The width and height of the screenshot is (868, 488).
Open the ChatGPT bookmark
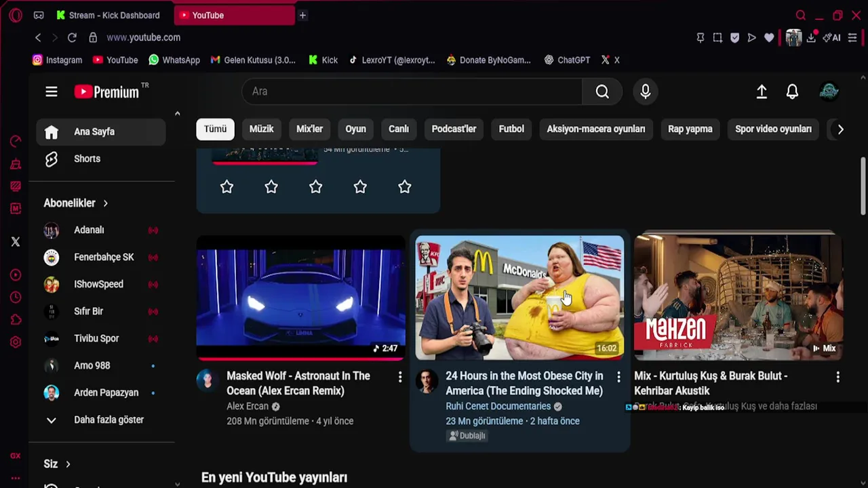567,60
